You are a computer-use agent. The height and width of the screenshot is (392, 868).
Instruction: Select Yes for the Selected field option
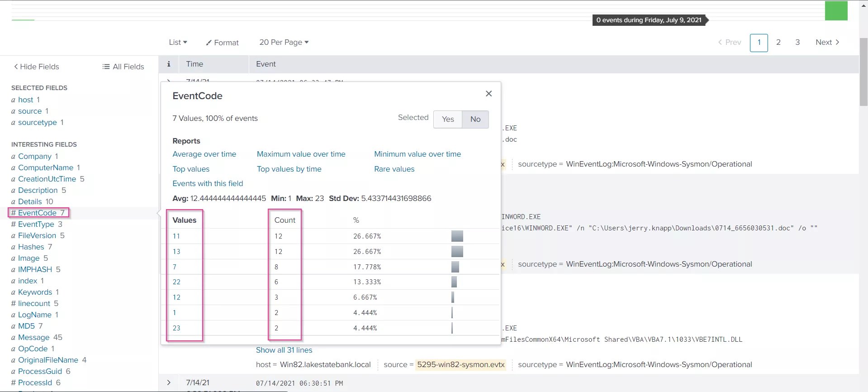click(x=448, y=119)
